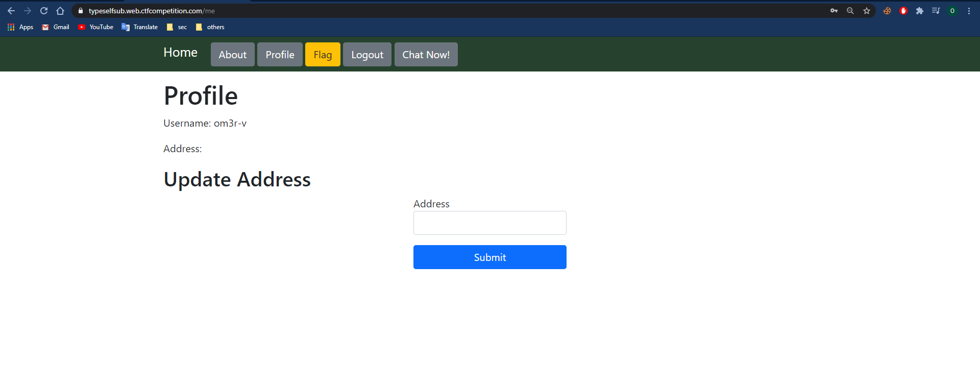Open the red shield extension icon
Image resolution: width=980 pixels, height=384 pixels.
coord(903,11)
